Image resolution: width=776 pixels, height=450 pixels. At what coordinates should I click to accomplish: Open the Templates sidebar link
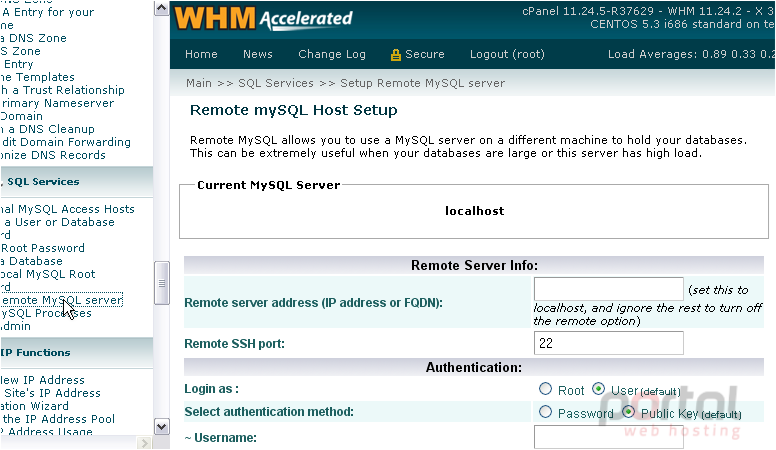pos(38,77)
